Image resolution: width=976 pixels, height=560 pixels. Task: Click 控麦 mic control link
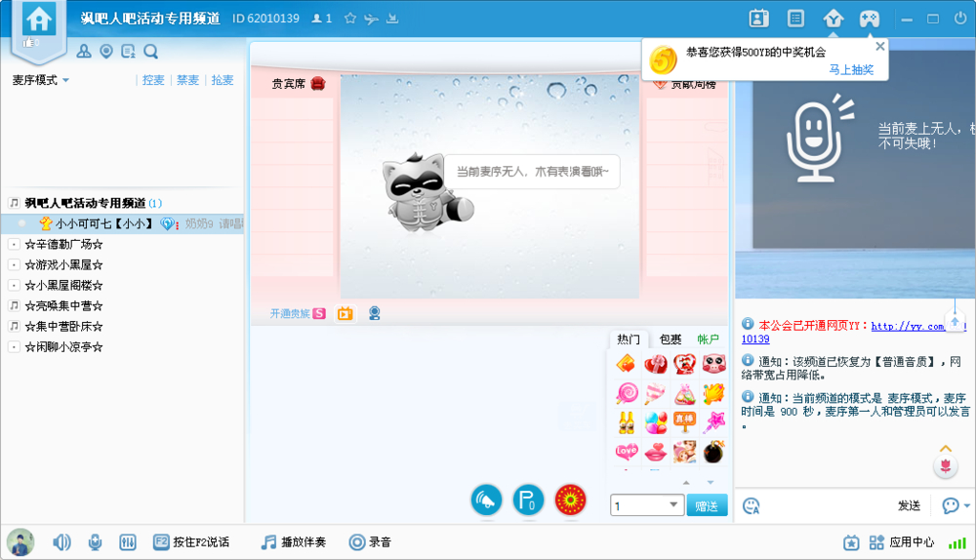pos(153,80)
